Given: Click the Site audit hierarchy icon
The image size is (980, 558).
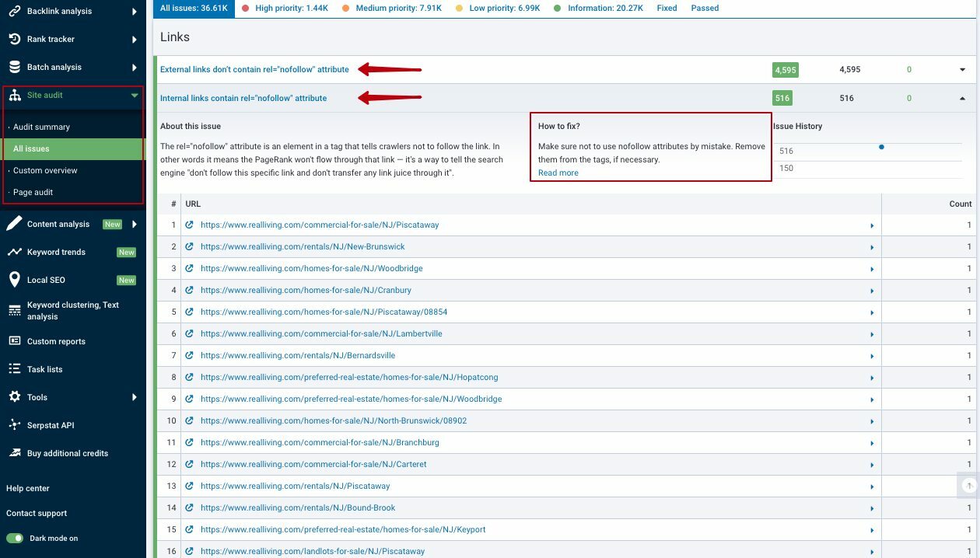Looking at the screenshot, I should pyautogui.click(x=14, y=95).
